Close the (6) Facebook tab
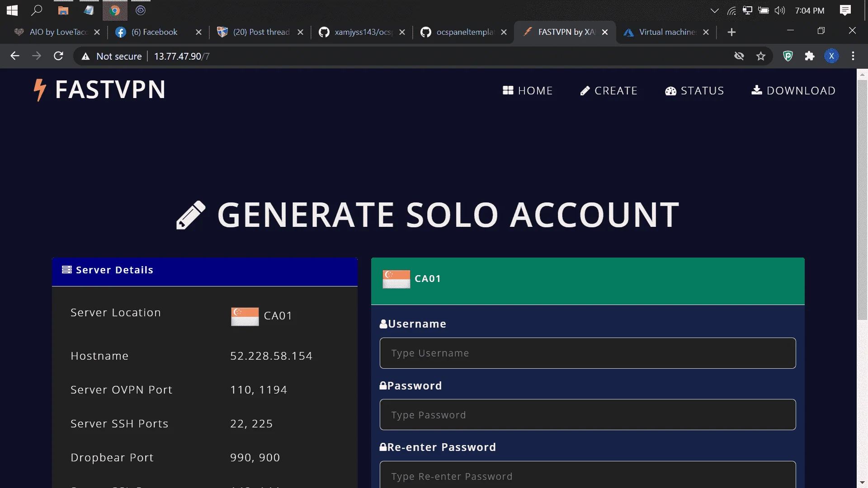The width and height of the screenshot is (868, 488). (x=198, y=32)
